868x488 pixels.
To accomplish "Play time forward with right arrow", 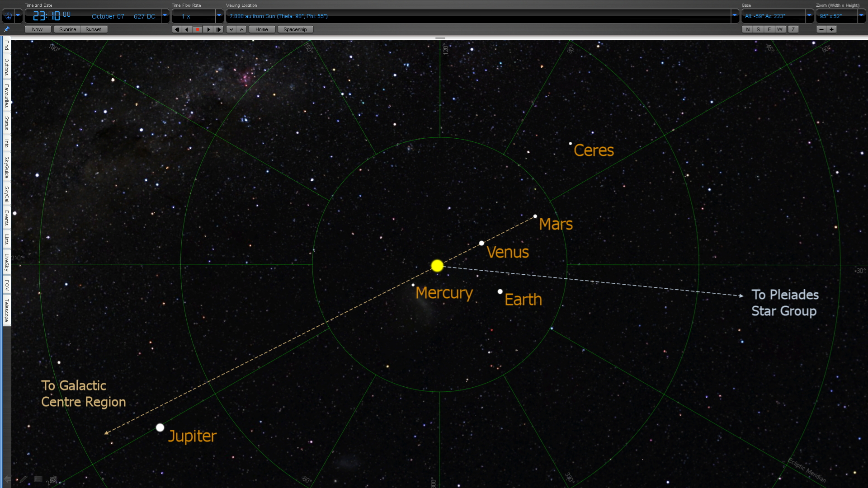I will [x=208, y=29].
